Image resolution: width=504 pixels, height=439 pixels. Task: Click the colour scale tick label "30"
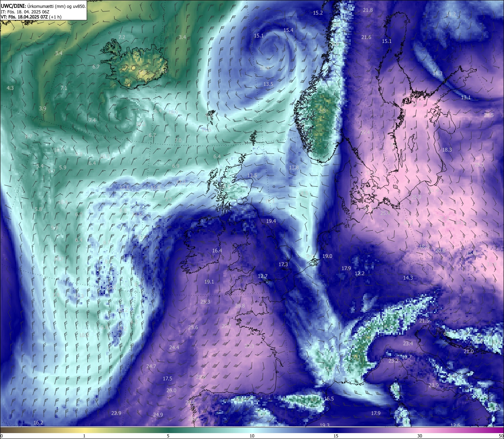coord(420,436)
